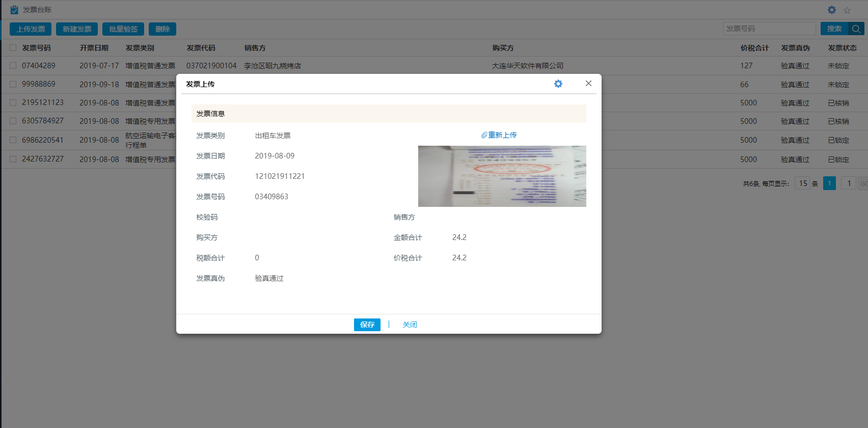This screenshot has width=868, height=428.
Task: Open settings gear in 发票上传 dialog
Action: pos(558,84)
